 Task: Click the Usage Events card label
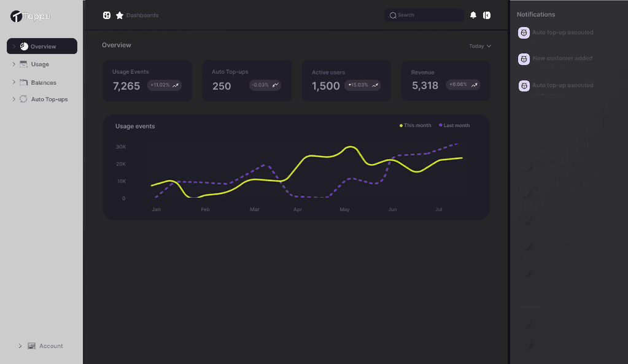[131, 72]
